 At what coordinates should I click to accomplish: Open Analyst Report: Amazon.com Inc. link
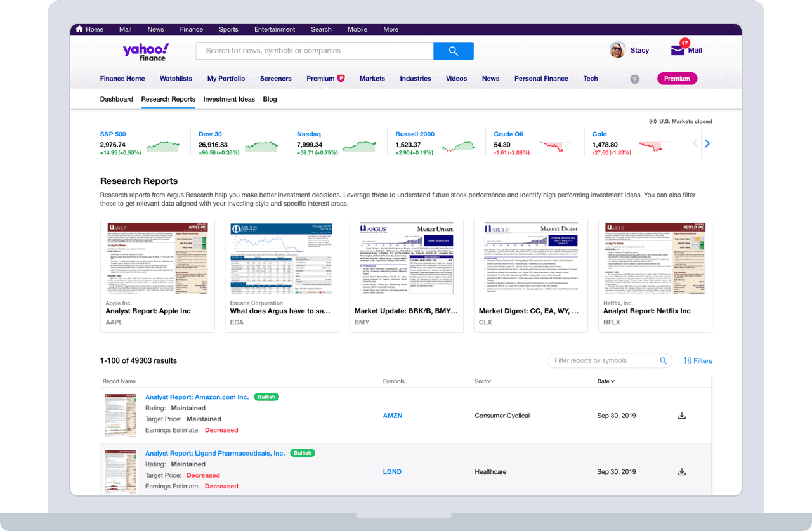tap(197, 397)
